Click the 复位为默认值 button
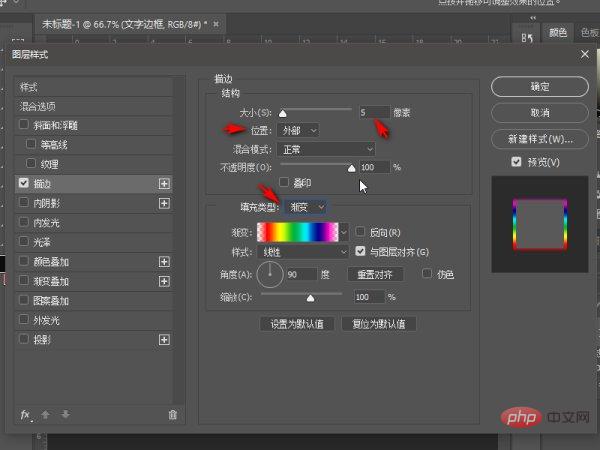The width and height of the screenshot is (600, 450). 378,324
